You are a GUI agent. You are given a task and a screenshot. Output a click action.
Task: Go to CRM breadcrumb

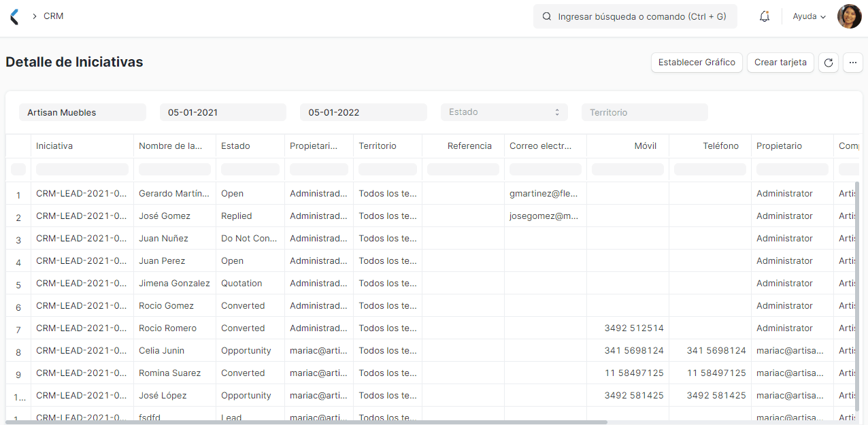(x=54, y=16)
